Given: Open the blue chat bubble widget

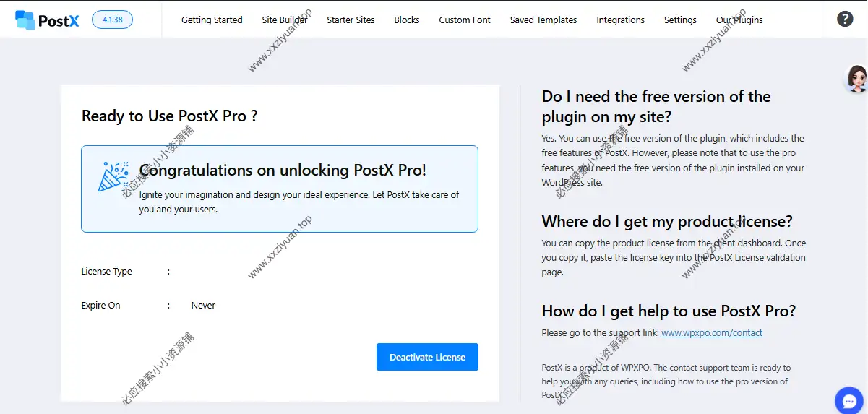Looking at the screenshot, I should click(x=849, y=400).
